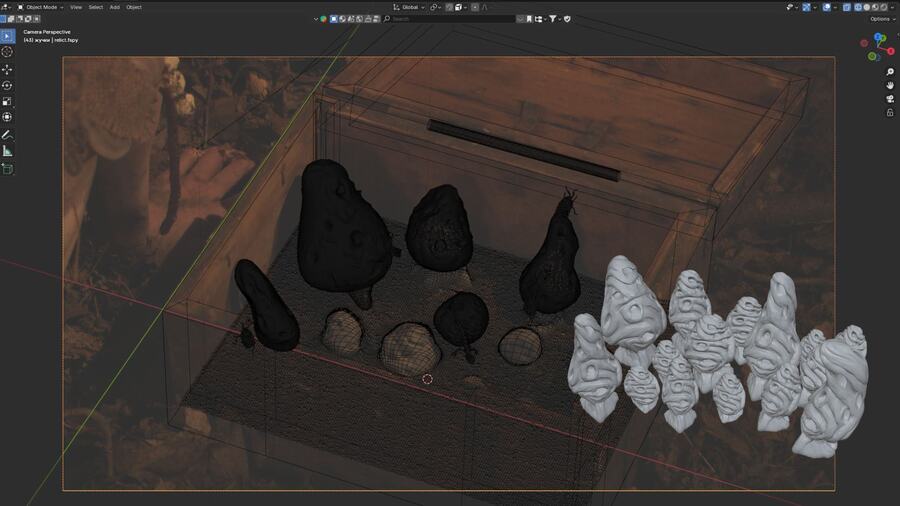The image size is (900, 506).
Task: Open dropdown chevron before colorful sphere icon
Action: coord(316,19)
